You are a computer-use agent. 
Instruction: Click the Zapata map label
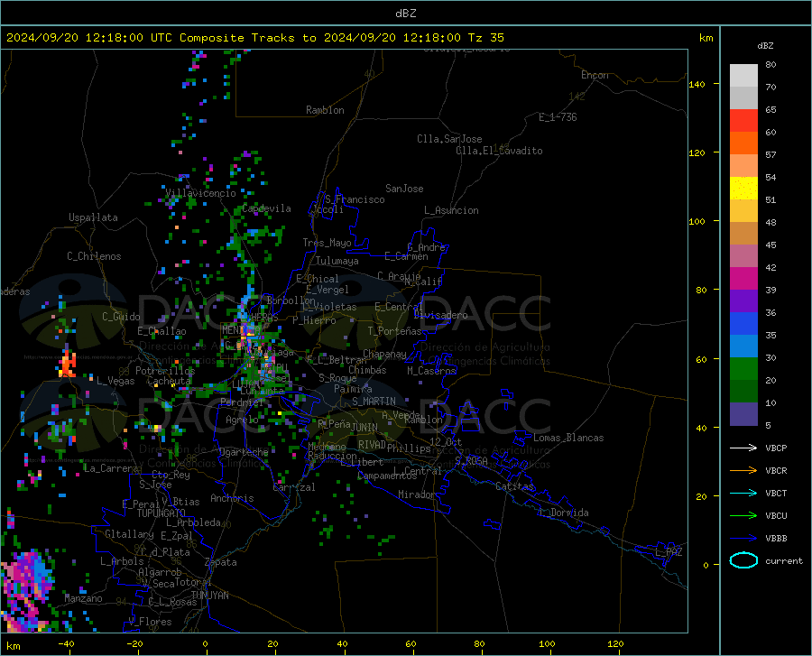(x=221, y=562)
